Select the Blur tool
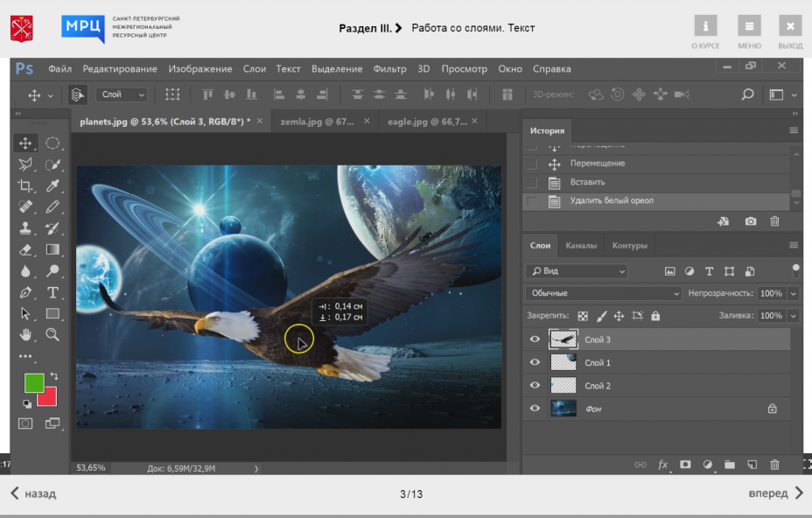812x518 pixels. [25, 271]
